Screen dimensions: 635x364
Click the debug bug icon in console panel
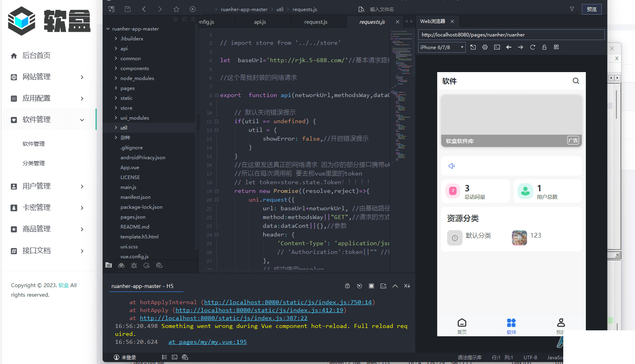coord(347,286)
